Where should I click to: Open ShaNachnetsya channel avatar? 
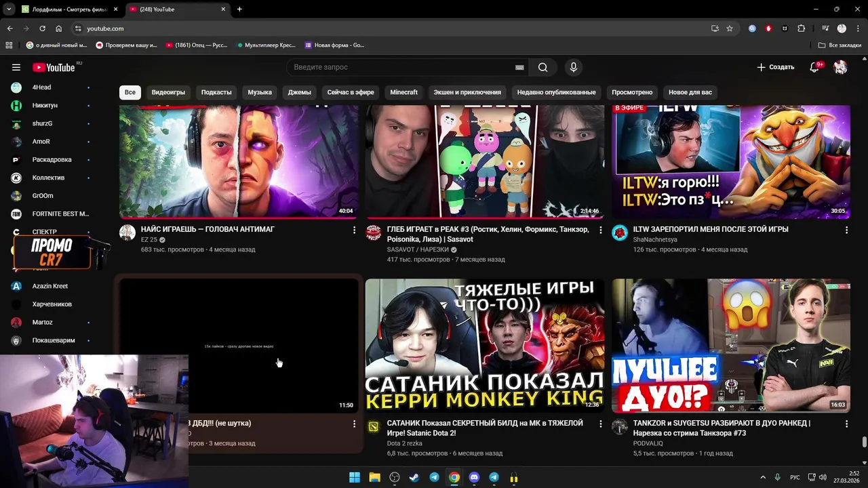click(620, 233)
